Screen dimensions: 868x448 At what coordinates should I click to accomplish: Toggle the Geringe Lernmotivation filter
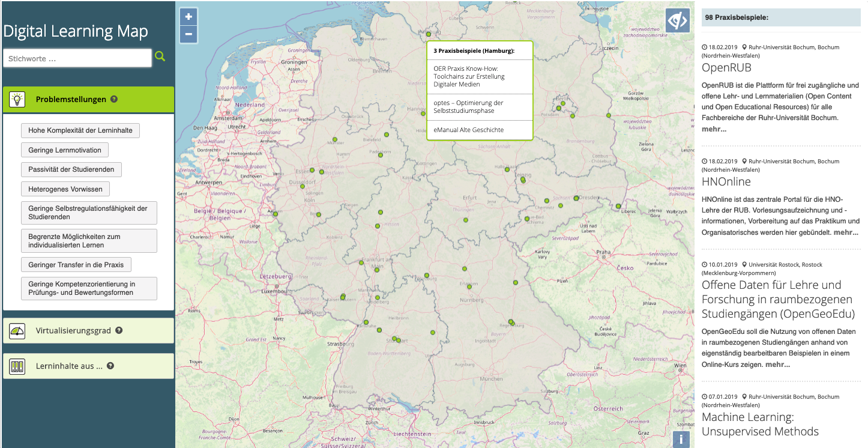click(x=65, y=150)
